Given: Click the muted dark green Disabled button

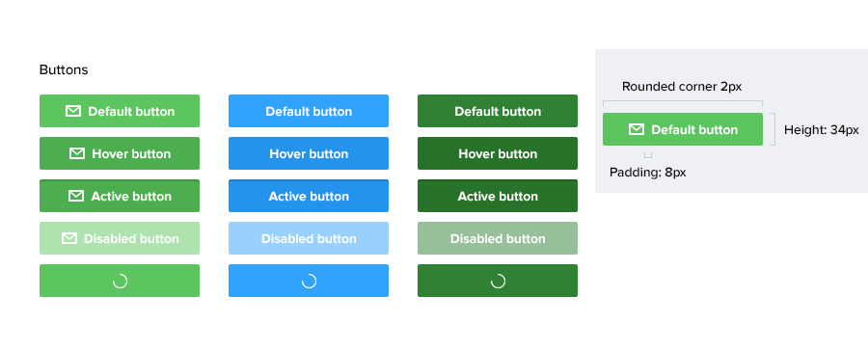Looking at the screenshot, I should click(x=498, y=238).
